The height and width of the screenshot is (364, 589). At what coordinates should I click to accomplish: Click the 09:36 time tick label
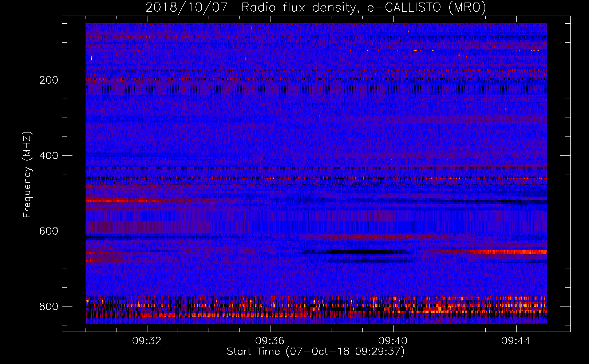click(x=270, y=341)
